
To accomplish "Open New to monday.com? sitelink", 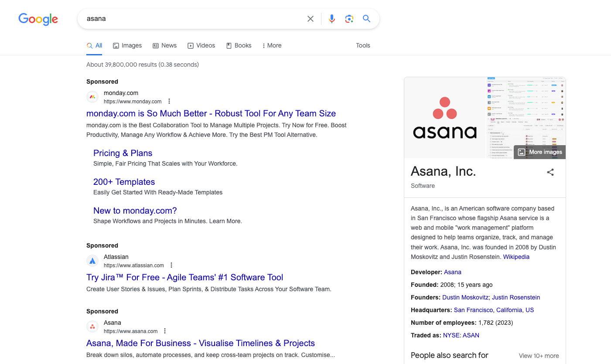I will tap(135, 211).
